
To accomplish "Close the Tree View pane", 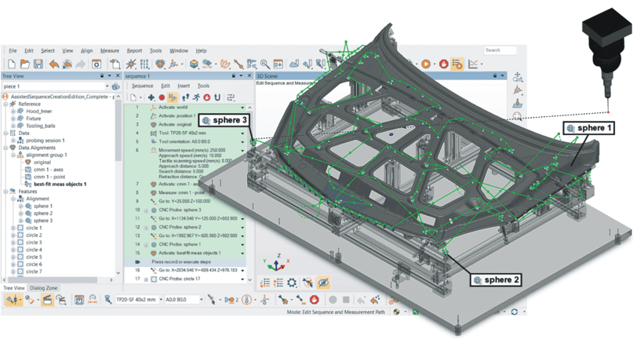I will click(118, 76).
